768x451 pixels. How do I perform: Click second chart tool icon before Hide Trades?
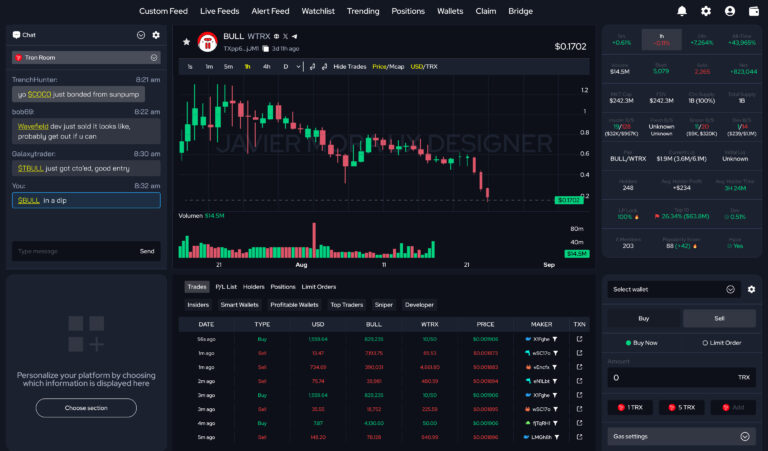(324, 67)
